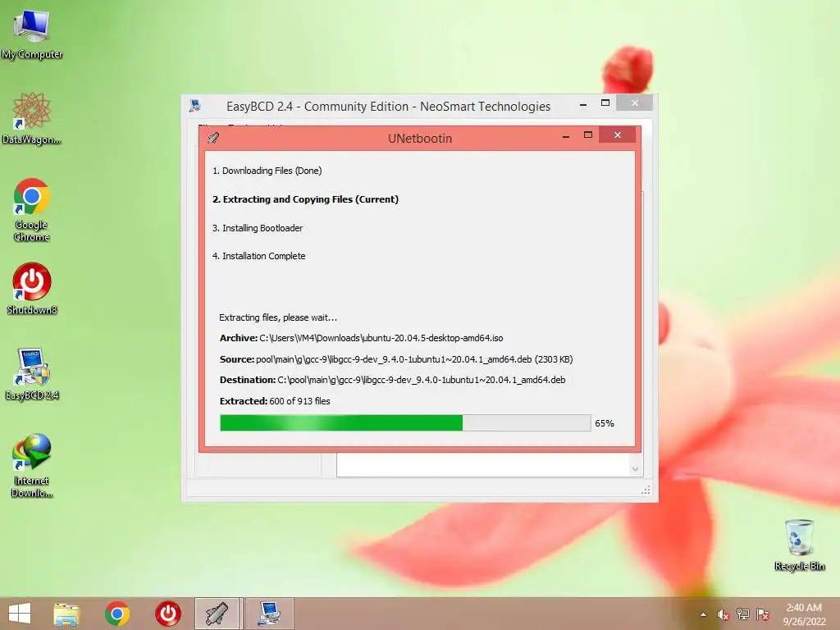Open File Explorer from the taskbar
840x630 pixels.
[x=66, y=614]
